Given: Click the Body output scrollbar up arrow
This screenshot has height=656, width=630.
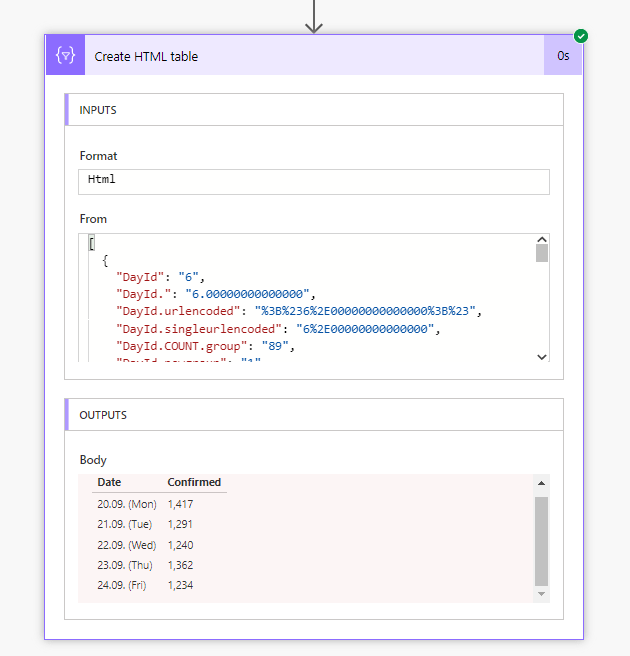Looking at the screenshot, I should [x=542, y=483].
